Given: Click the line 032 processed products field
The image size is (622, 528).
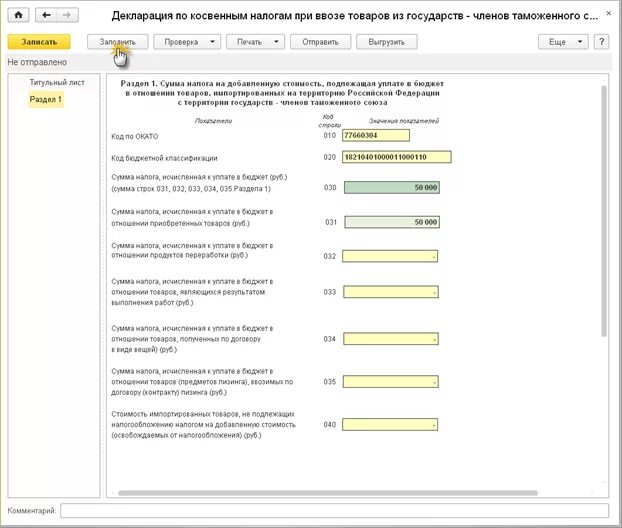Looking at the screenshot, I should pyautogui.click(x=390, y=256).
